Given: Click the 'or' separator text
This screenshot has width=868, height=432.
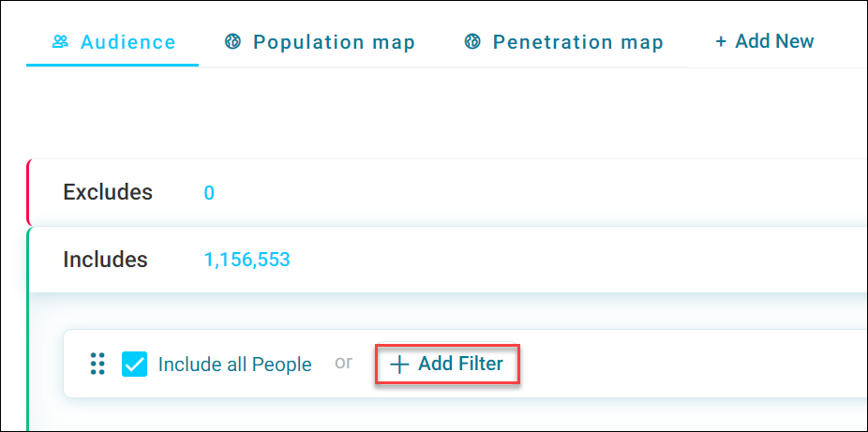Looking at the screenshot, I should [343, 363].
